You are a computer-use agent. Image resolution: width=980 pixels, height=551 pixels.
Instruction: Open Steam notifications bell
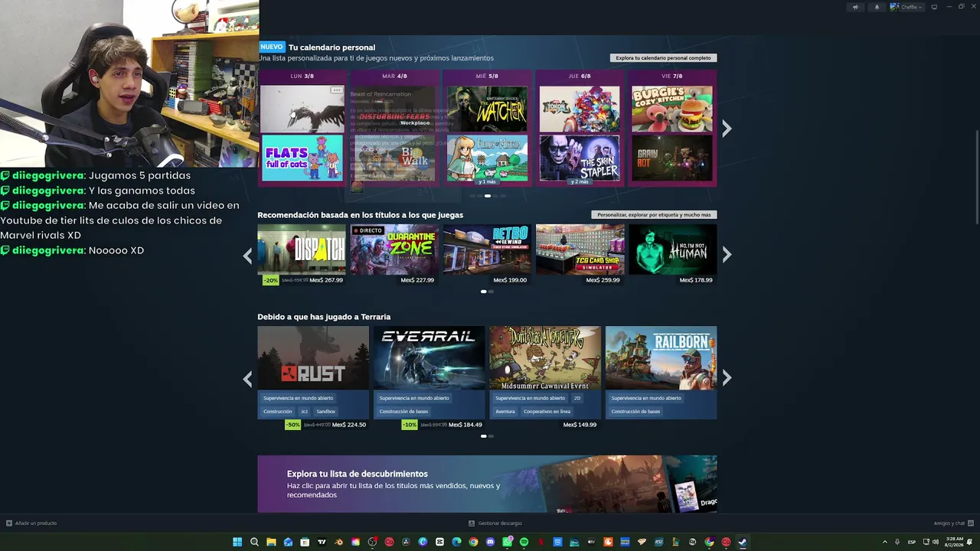pyautogui.click(x=877, y=7)
